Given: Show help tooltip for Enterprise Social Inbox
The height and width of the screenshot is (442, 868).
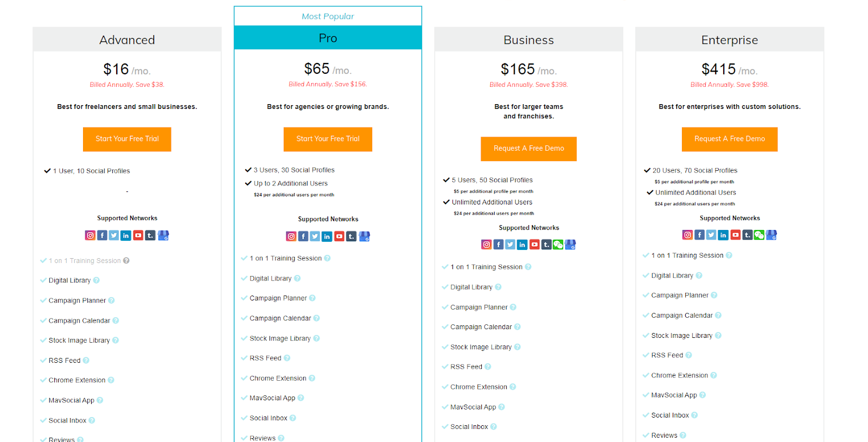Looking at the screenshot, I should tap(694, 415).
